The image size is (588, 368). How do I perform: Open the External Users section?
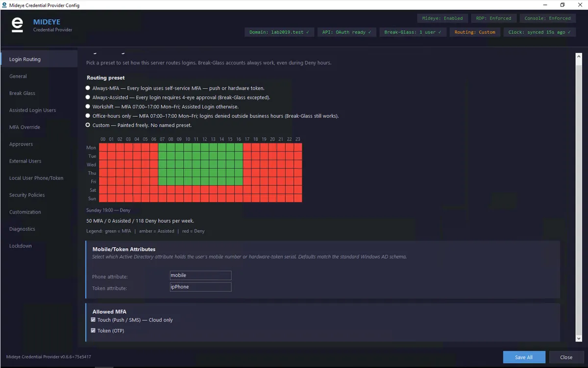point(39,161)
